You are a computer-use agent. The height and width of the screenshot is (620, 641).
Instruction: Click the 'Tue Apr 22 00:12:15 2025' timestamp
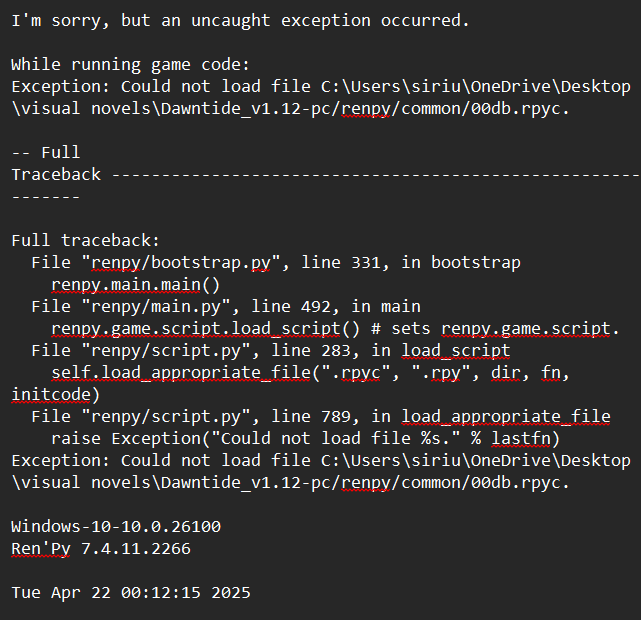[x=131, y=593]
